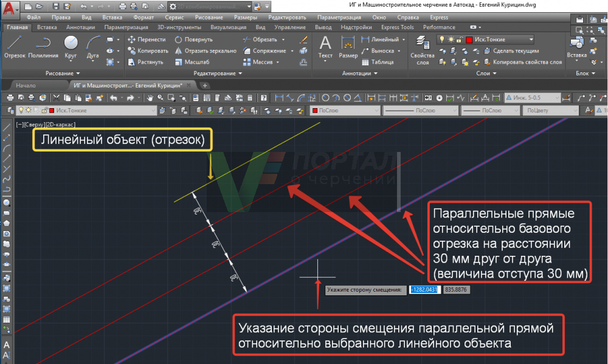This screenshot has width=608, height=364.
Task: Open the Линейный dimension dropdown
Action: [404, 39]
